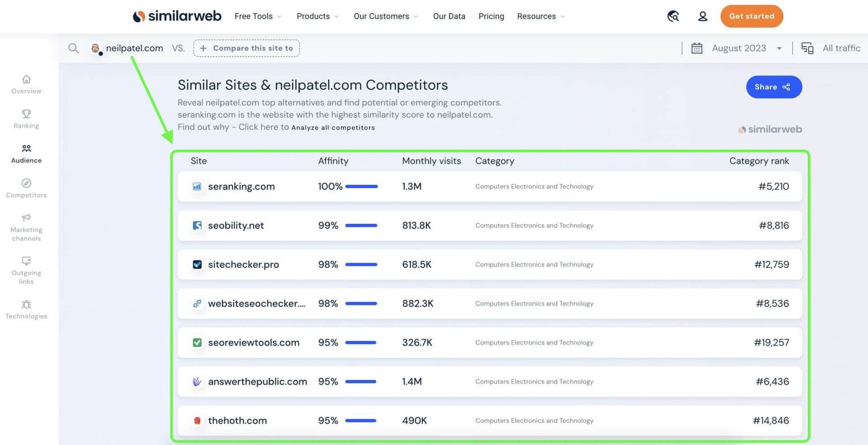Open the answerthepublic.com site link
This screenshot has height=445, width=868.
257,382
